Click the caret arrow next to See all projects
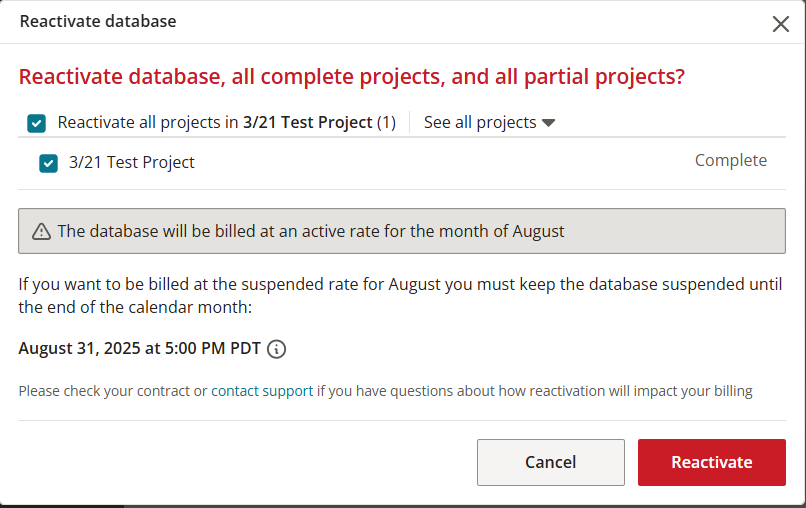The image size is (806, 508). [x=548, y=123]
